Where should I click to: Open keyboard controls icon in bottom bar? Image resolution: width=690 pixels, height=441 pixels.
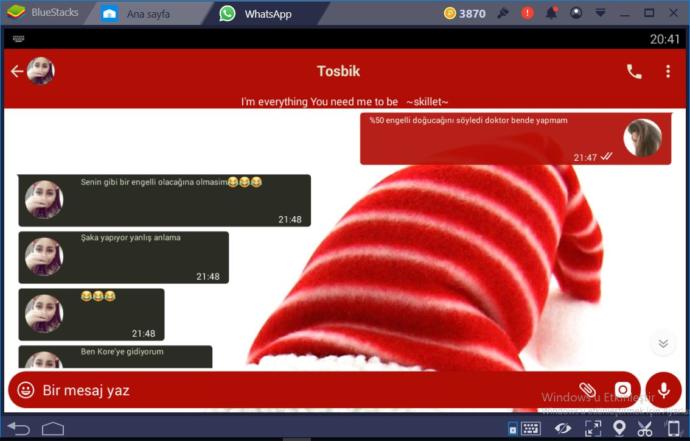[x=531, y=428]
